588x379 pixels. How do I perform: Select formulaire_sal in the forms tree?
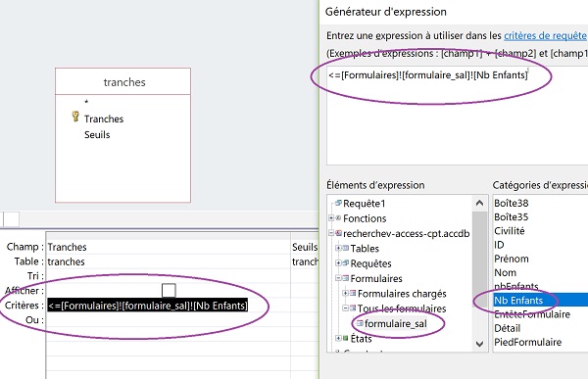[x=396, y=323]
